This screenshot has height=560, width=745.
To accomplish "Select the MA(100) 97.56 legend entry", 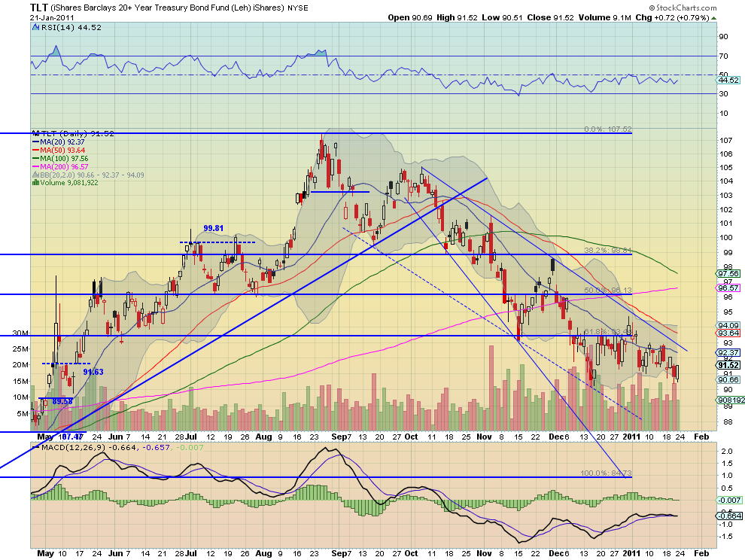I will 60,158.
